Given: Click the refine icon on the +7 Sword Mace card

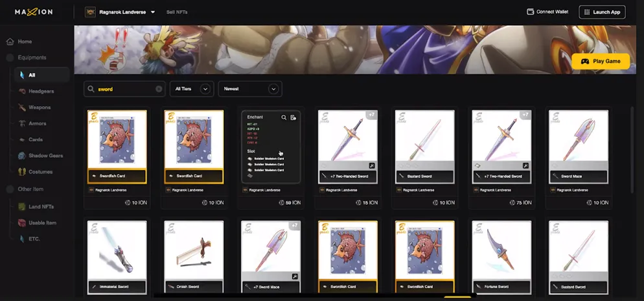Looking at the screenshot, I should pos(295,276).
